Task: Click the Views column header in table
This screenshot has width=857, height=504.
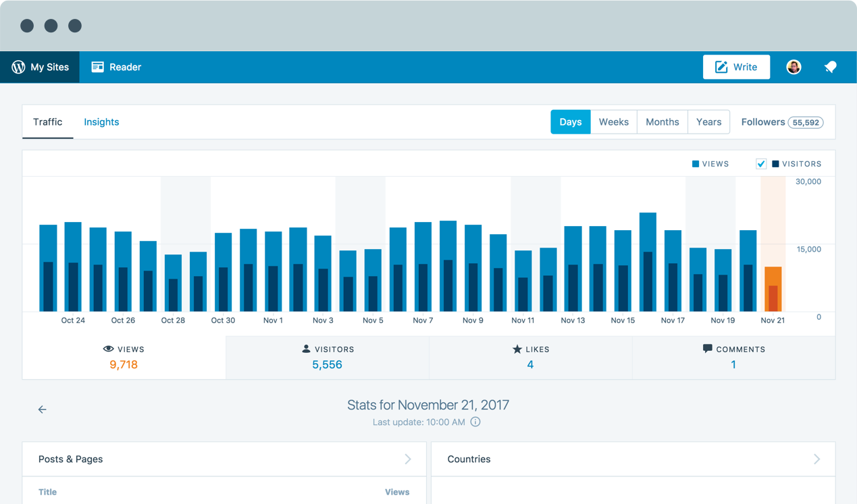Action: [397, 492]
